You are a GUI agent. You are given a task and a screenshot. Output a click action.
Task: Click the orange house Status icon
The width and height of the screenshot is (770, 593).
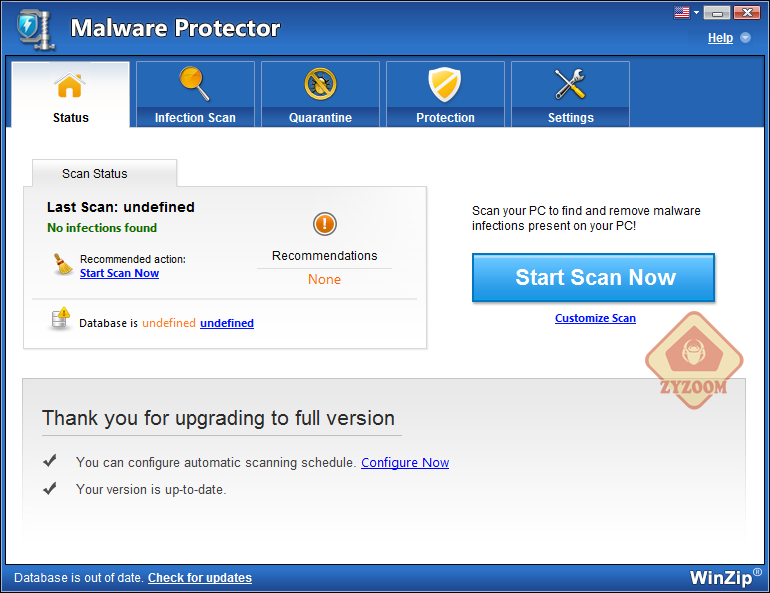[x=70, y=85]
